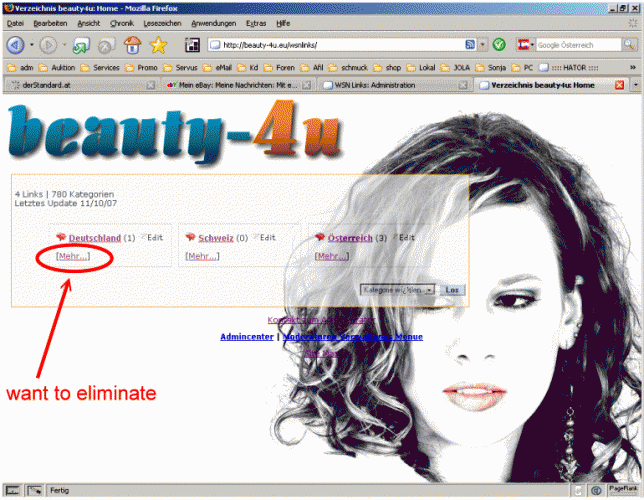
Task: Open the Österreich category link
Action: (350, 238)
